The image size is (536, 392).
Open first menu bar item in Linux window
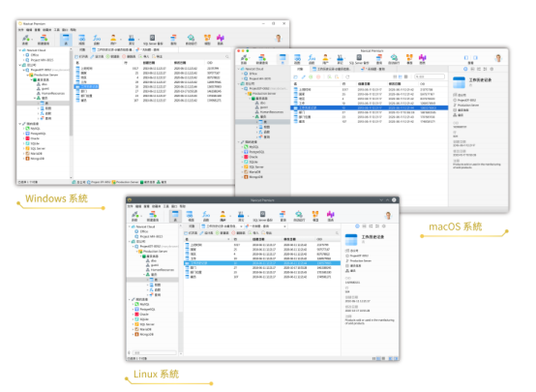(x=131, y=206)
